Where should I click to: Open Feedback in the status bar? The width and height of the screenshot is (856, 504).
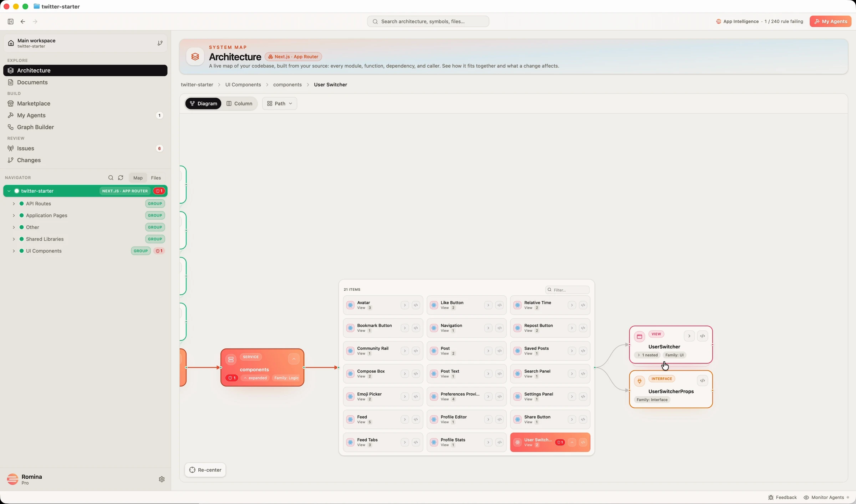pos(782,498)
